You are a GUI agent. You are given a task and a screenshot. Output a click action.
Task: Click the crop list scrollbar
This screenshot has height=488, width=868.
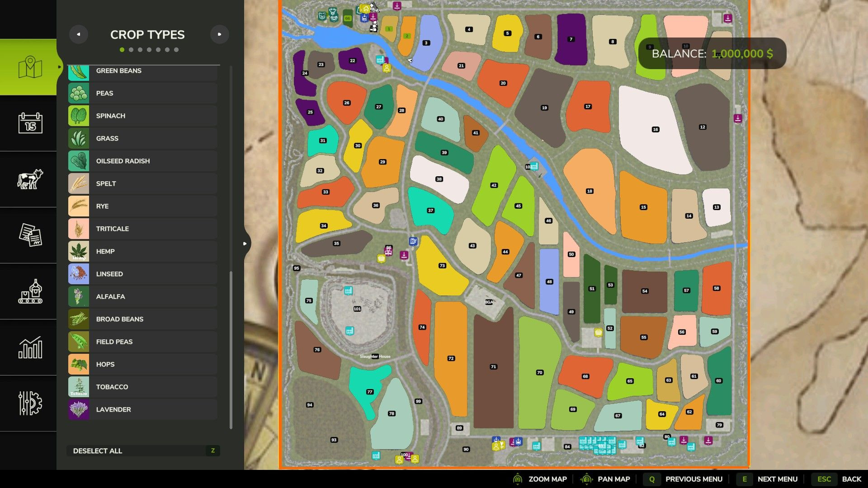[x=231, y=350]
